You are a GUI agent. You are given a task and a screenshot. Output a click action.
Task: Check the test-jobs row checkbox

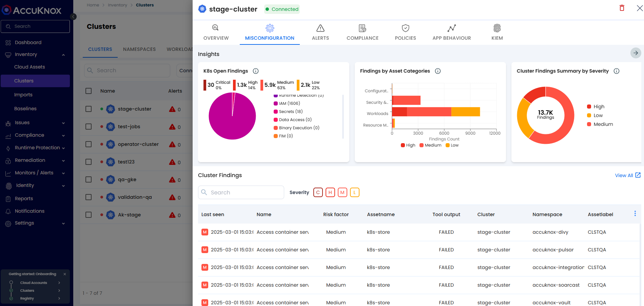point(89,127)
